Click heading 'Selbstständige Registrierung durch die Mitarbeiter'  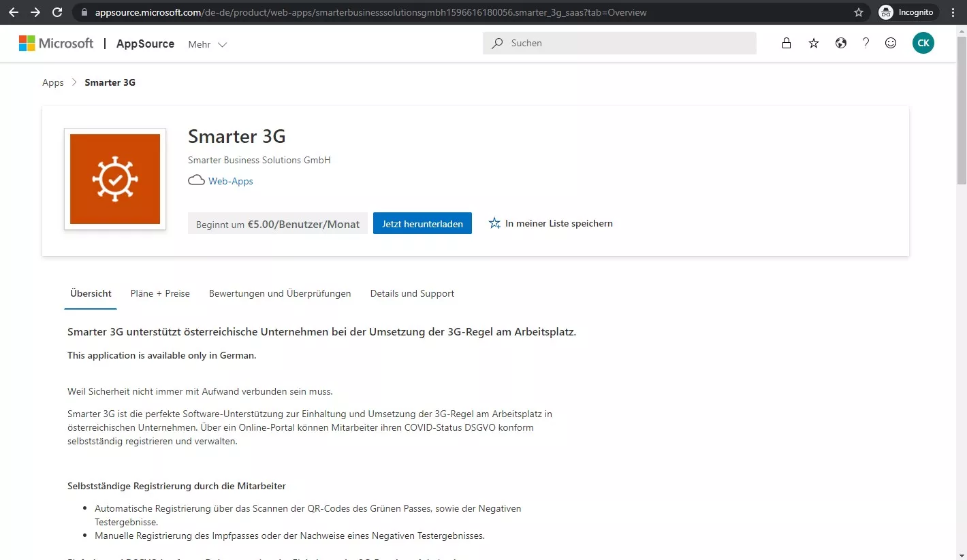(176, 486)
